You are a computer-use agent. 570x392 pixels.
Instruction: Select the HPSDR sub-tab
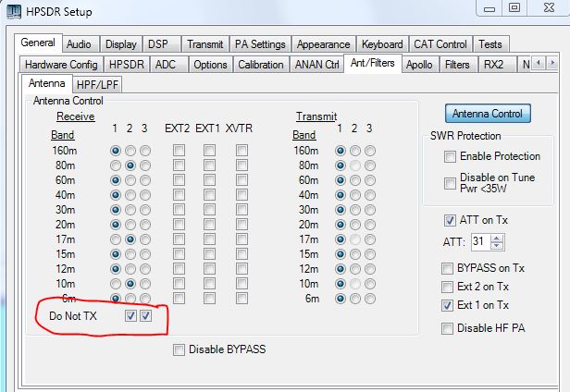[x=127, y=65]
